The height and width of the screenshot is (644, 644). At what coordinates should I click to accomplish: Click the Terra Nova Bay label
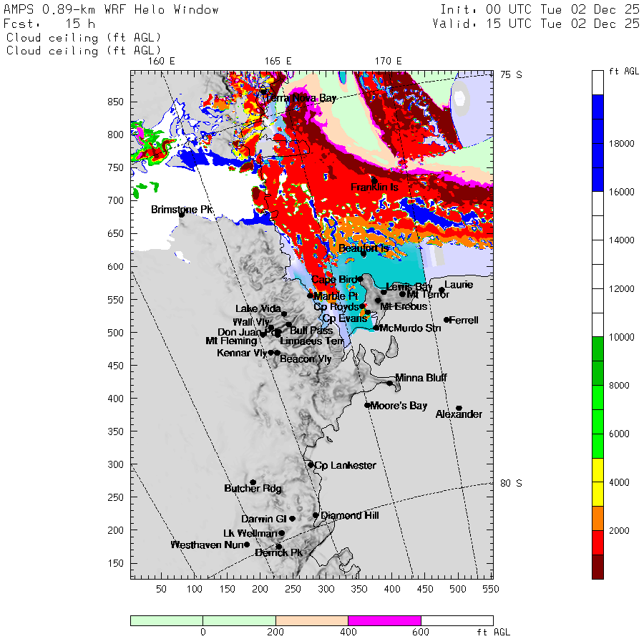pyautogui.click(x=301, y=97)
